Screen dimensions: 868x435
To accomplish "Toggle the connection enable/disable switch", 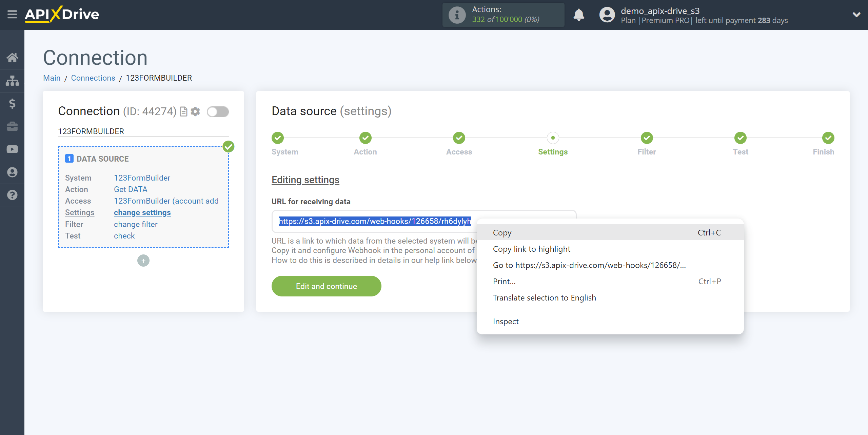I will [218, 111].
